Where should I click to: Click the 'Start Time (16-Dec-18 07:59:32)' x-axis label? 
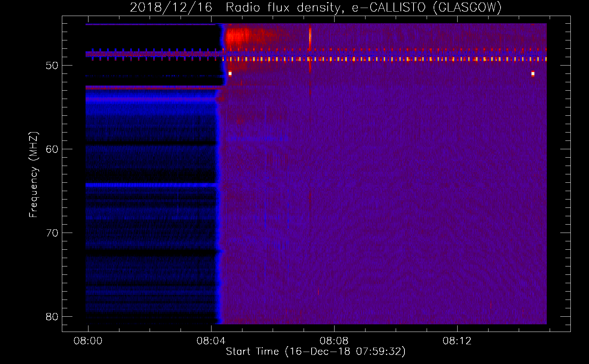pos(316,351)
